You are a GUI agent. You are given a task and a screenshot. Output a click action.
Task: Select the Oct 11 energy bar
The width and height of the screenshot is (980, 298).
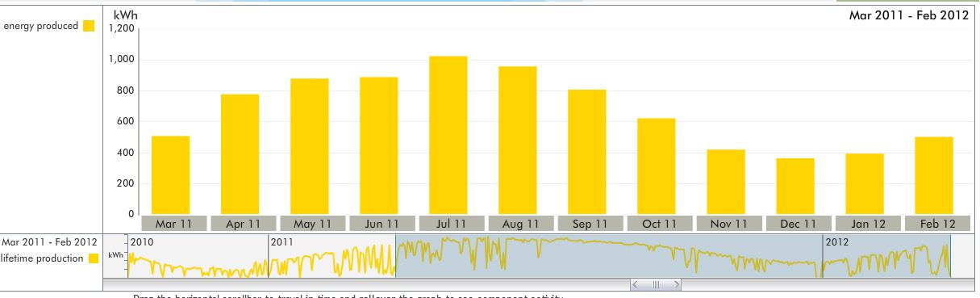tap(657, 166)
